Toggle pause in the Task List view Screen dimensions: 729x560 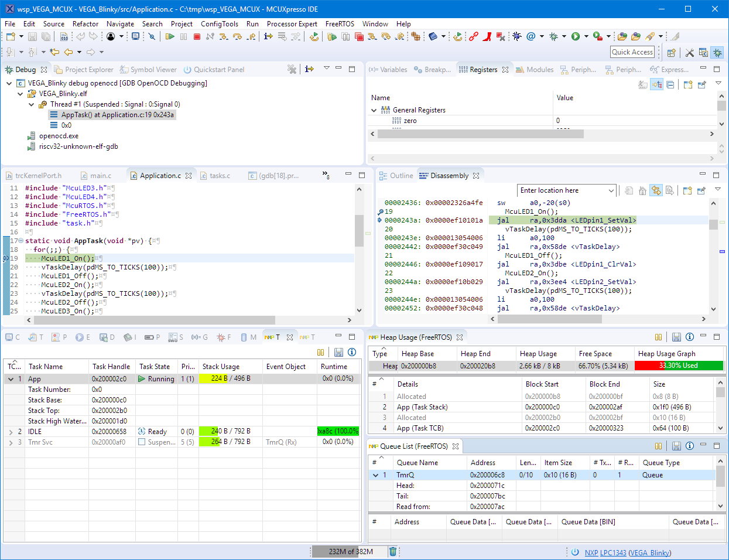tap(320, 352)
